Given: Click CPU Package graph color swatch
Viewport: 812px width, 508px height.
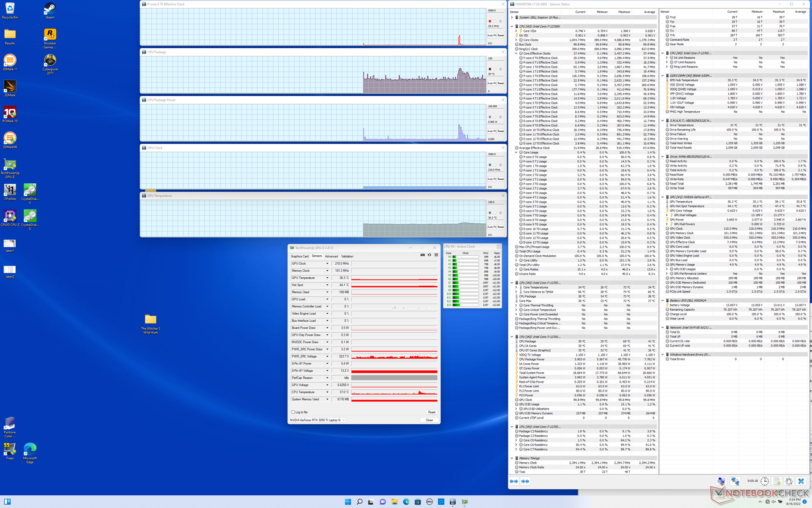Looking at the screenshot, I should (x=490, y=69).
